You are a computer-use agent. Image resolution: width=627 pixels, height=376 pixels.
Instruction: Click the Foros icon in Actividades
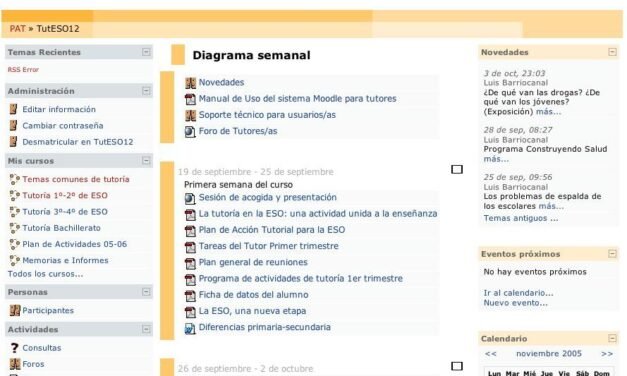(15, 364)
